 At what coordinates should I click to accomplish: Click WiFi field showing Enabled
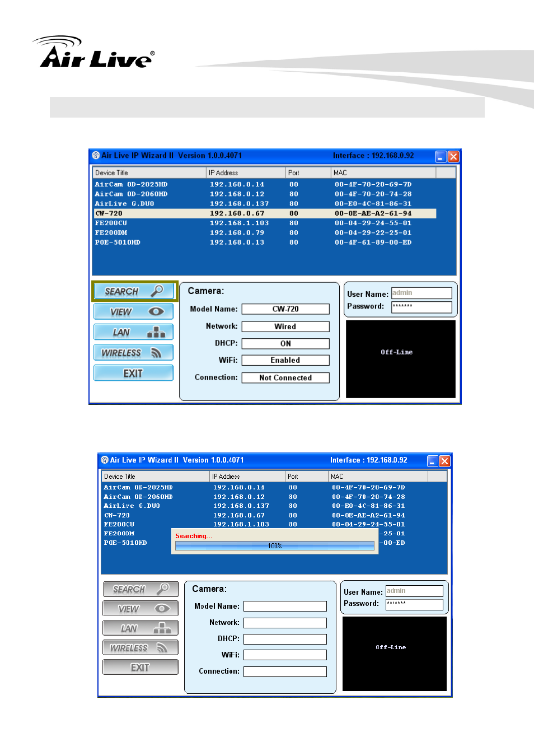[285, 361]
